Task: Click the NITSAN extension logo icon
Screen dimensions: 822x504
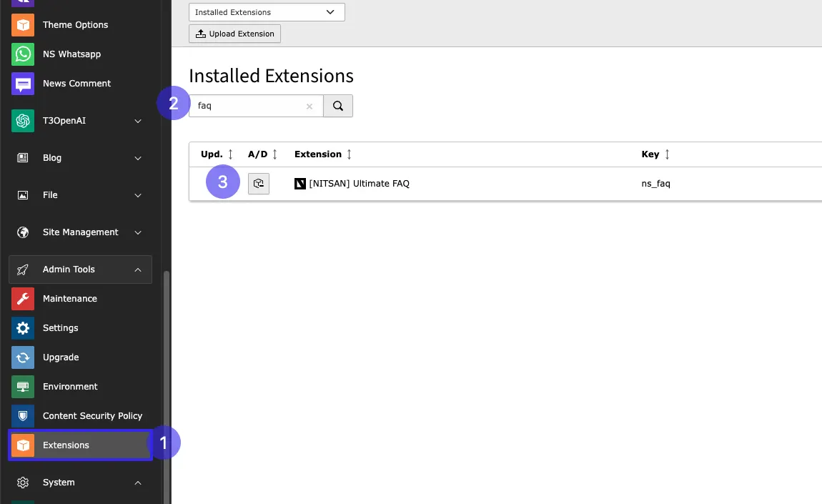Action: click(x=300, y=184)
